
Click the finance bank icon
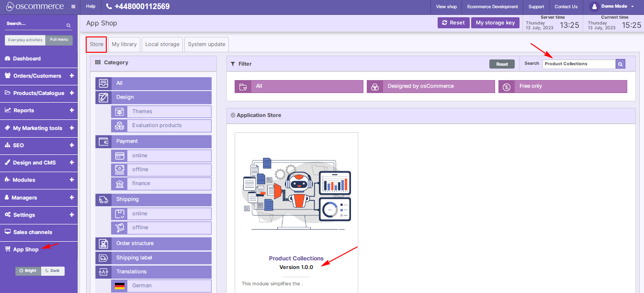[119, 184]
